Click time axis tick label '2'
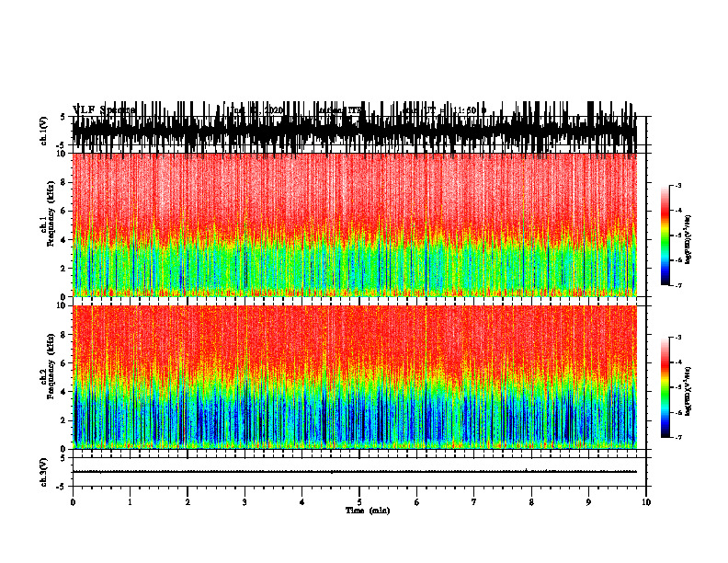Screen dimensions: 728x563 [188, 502]
